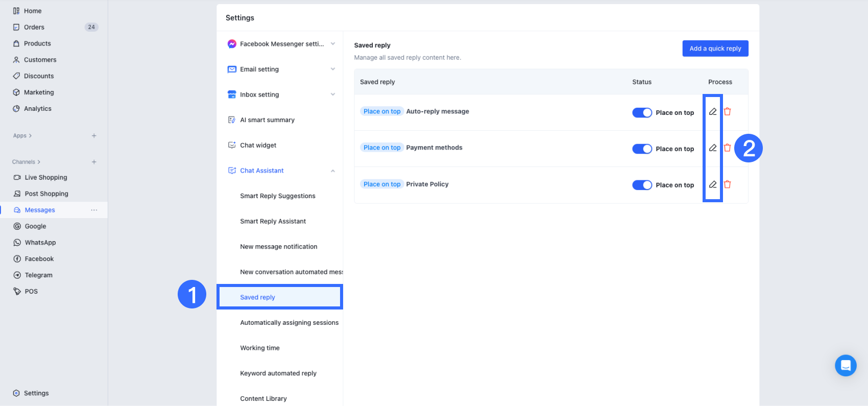Open the support chat bubble icon

846,366
